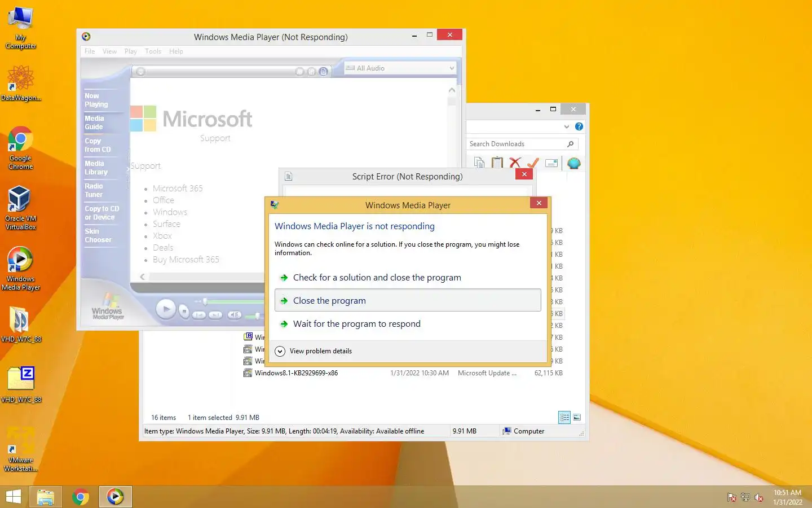Viewport: 812px width, 508px height.
Task: Open the VHD_W7C_88 folder with blue Z icon
Action: pyautogui.click(x=21, y=384)
